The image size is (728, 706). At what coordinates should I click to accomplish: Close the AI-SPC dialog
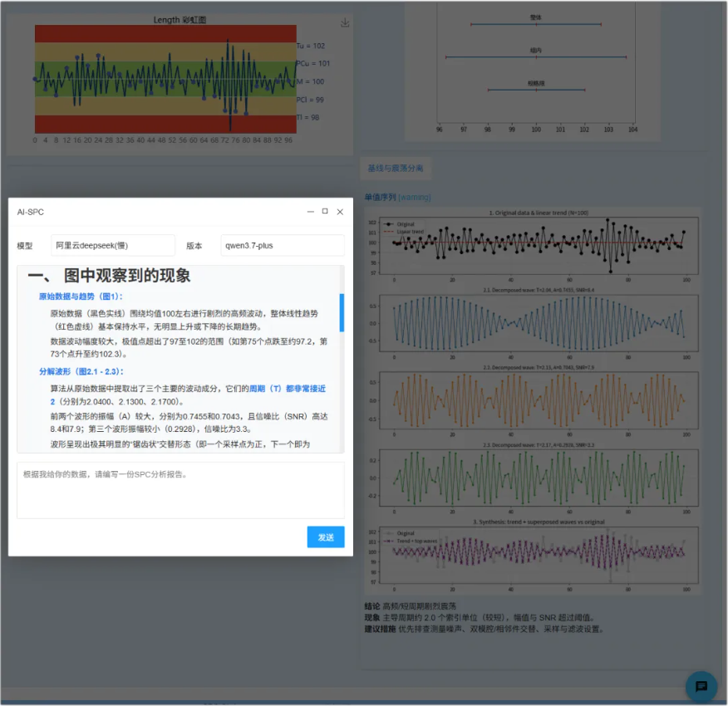(340, 212)
